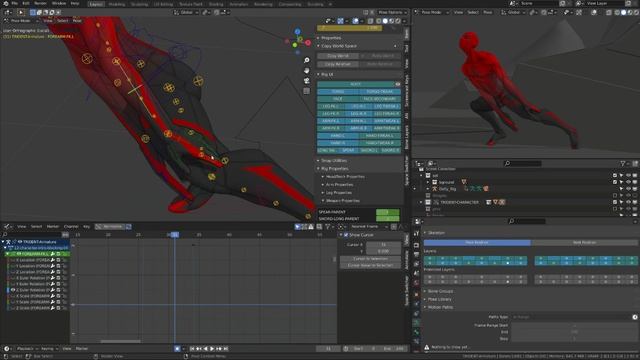
Task: Toggle visibility eye on Z Euler Rotation channel
Action: pyautogui.click(x=13, y=290)
